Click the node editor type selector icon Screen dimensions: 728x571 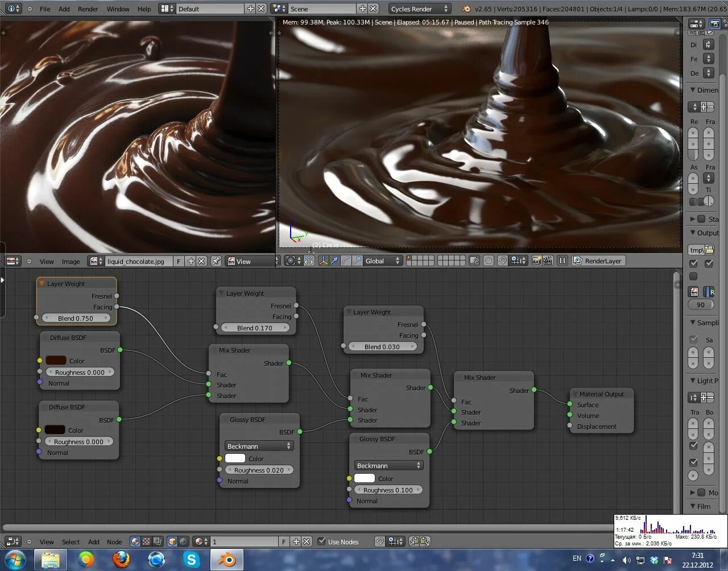tap(13, 541)
